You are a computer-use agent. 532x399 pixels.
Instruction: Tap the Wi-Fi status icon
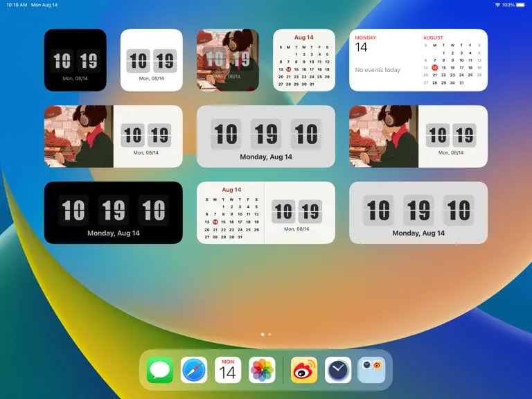(x=497, y=5)
